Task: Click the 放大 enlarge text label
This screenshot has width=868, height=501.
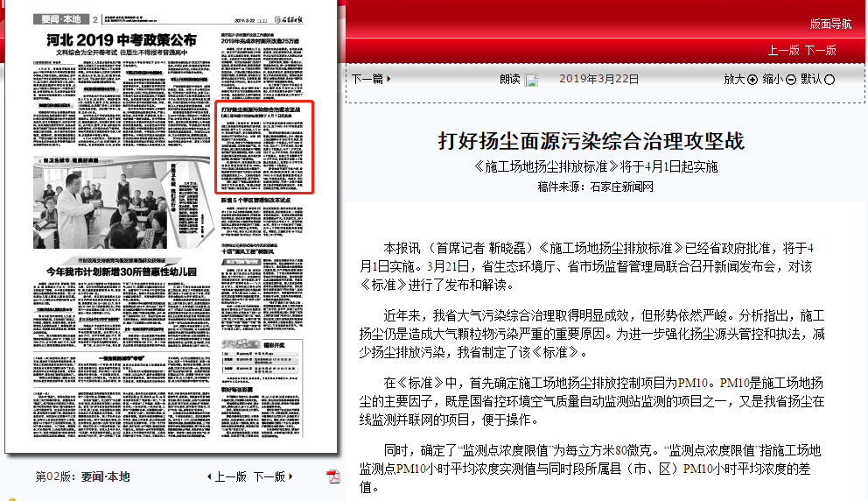Action: point(733,79)
